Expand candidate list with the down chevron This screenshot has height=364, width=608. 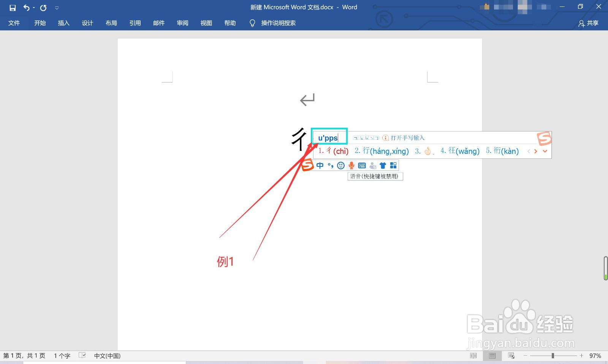[545, 151]
